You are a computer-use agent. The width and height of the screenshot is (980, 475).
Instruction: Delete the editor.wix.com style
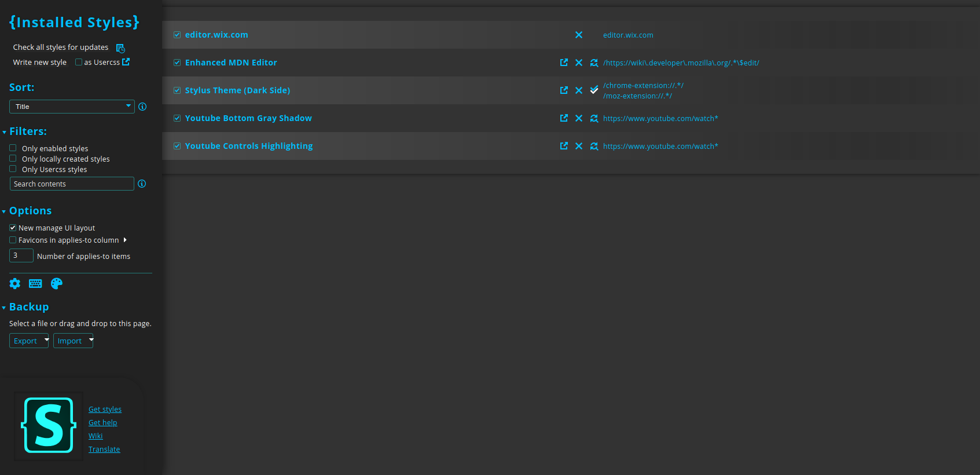(579, 35)
